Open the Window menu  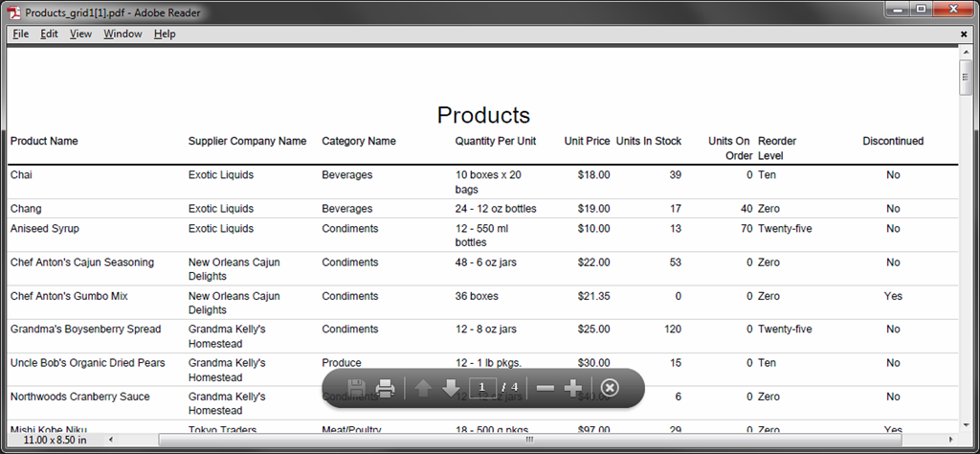click(x=122, y=34)
